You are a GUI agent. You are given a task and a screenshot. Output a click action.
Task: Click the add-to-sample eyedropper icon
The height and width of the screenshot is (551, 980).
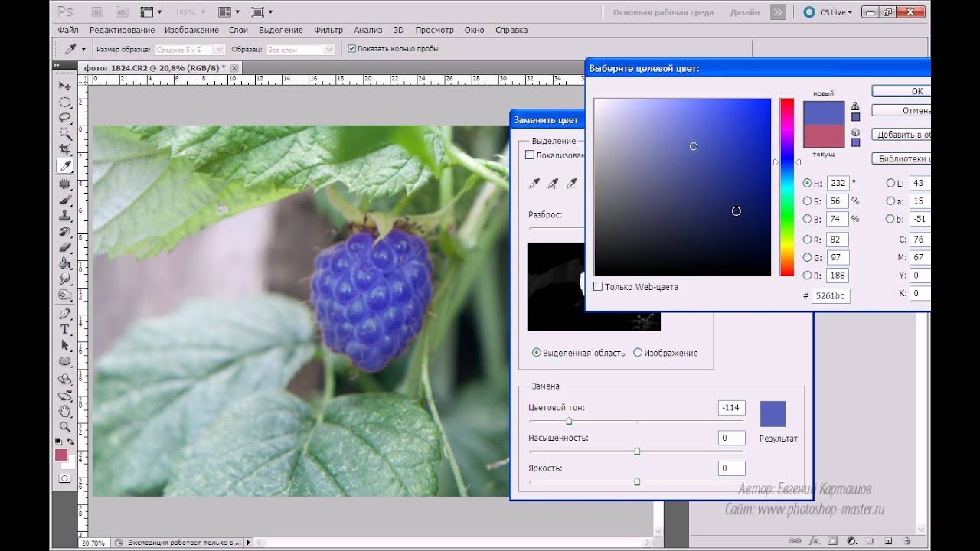click(x=553, y=184)
